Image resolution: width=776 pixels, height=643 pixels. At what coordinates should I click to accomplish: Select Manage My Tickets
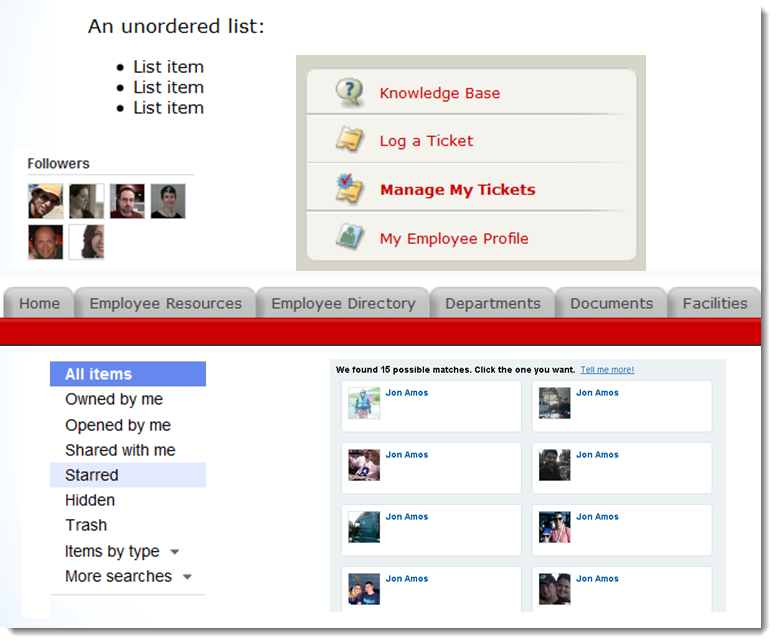(458, 190)
